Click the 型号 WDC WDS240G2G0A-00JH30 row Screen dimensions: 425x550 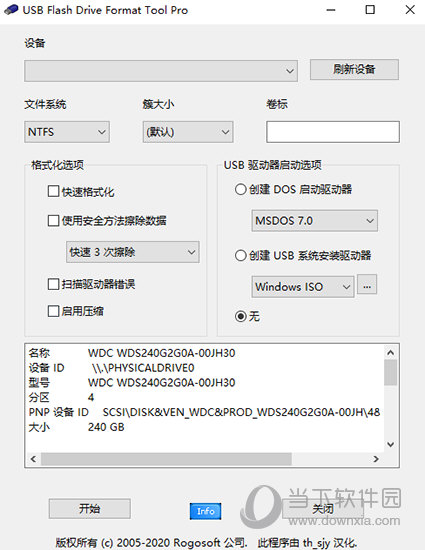point(132,383)
